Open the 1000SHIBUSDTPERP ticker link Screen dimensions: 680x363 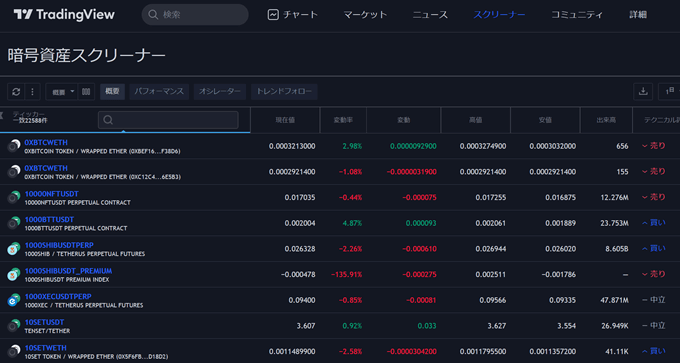[x=59, y=245]
